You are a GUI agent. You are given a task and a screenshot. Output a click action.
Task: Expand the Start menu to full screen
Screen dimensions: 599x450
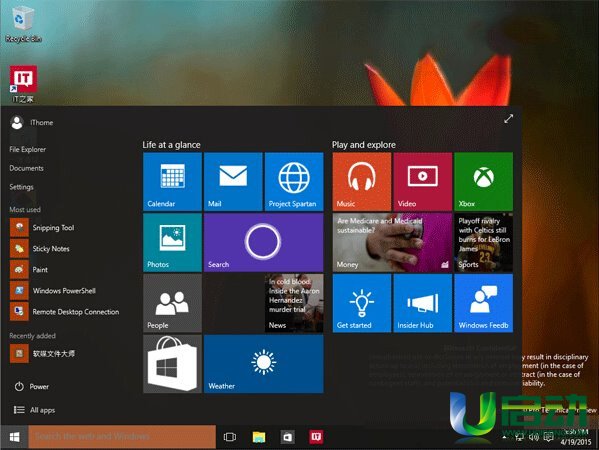508,119
